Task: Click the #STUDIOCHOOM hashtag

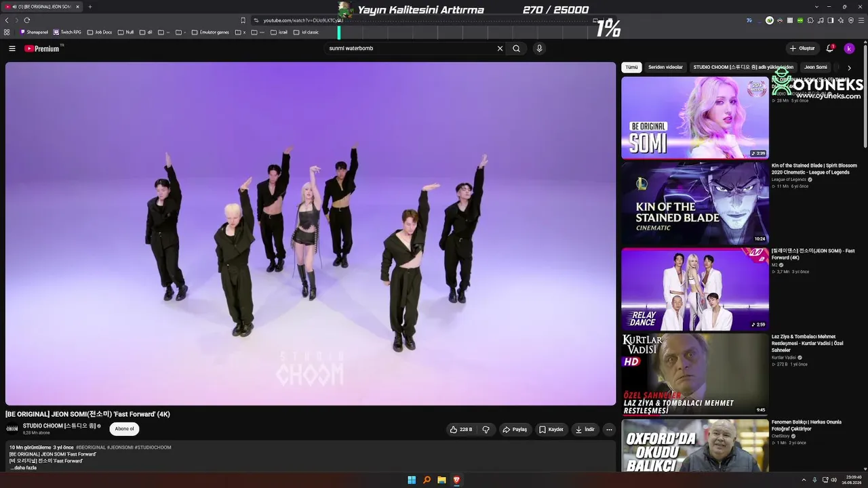Action: pos(153,447)
